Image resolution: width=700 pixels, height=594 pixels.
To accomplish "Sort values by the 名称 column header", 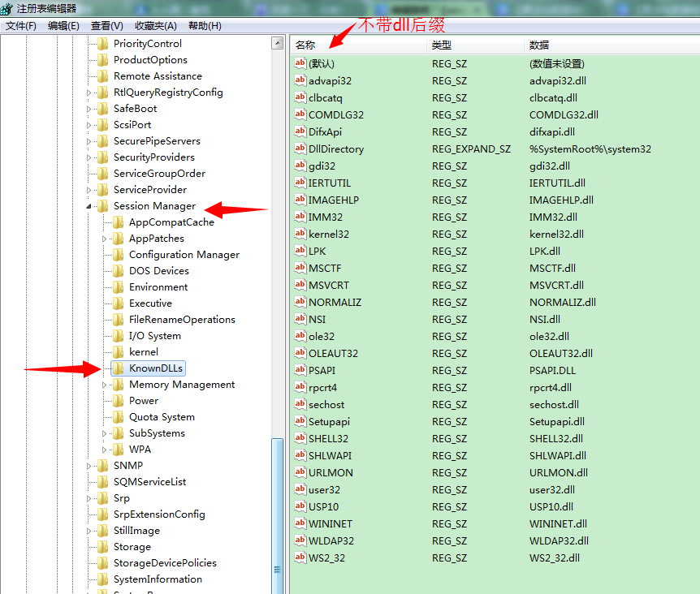I will pos(360,45).
